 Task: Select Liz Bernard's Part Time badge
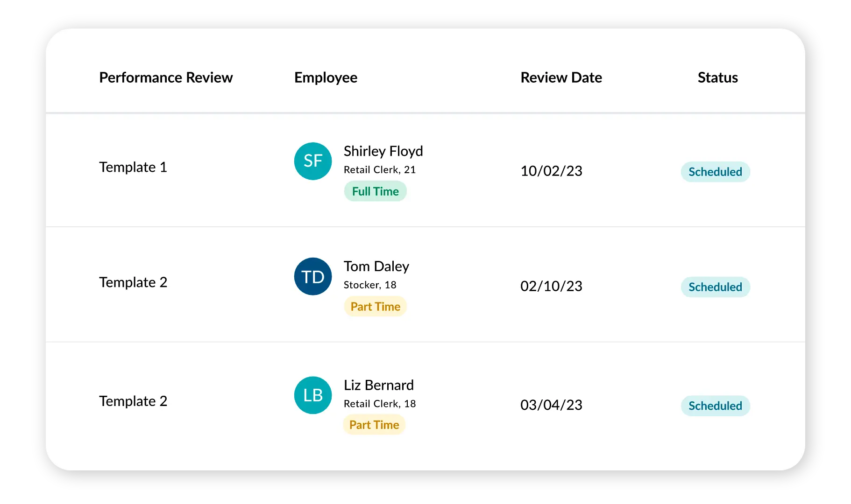(374, 424)
